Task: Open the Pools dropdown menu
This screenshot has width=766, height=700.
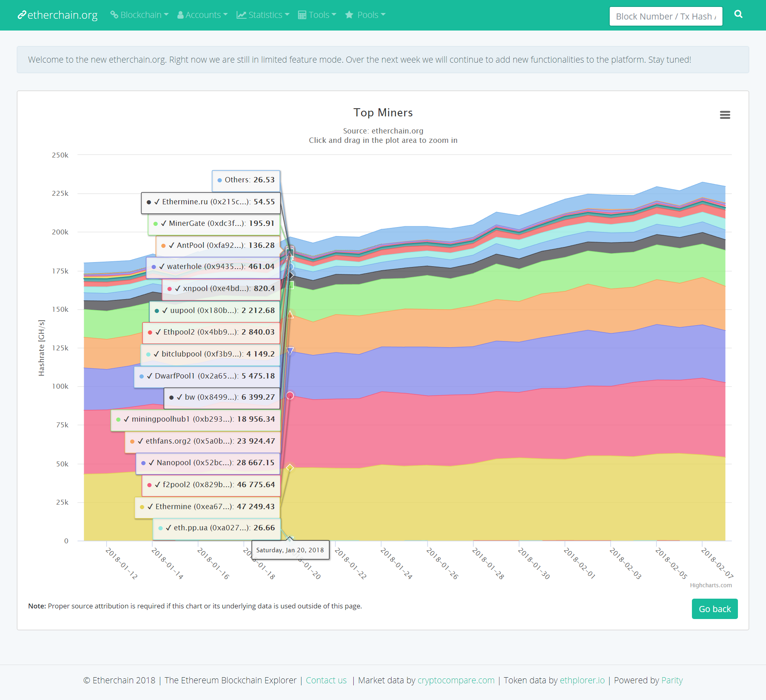Action: (365, 15)
